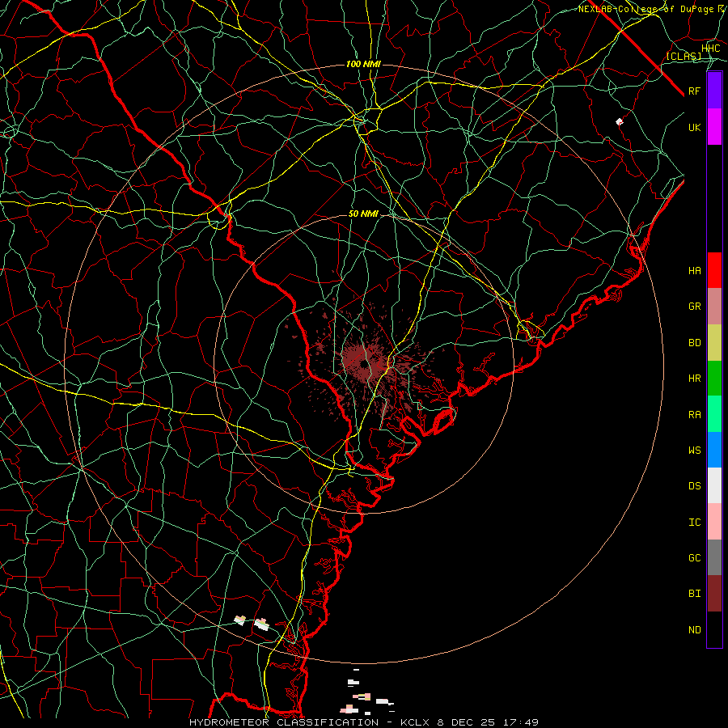Image resolution: width=728 pixels, height=728 pixels.
Task: Click the 8 DEC 25 date
Action: click(x=466, y=722)
